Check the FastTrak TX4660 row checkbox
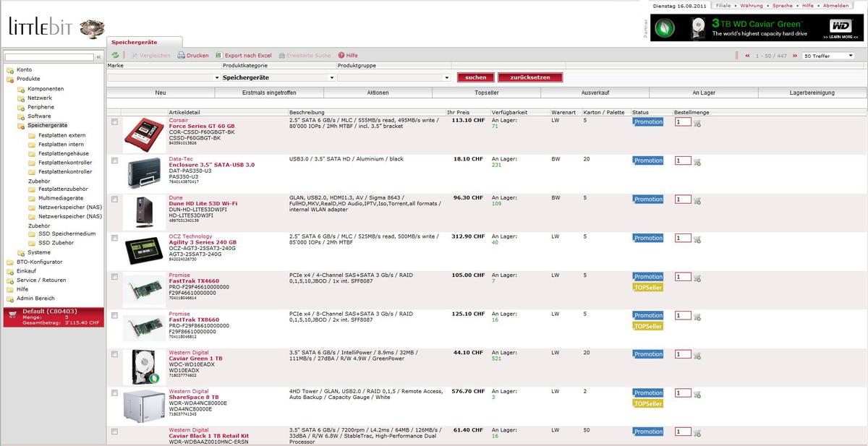Viewport: 868px width, 446px height. (114, 277)
